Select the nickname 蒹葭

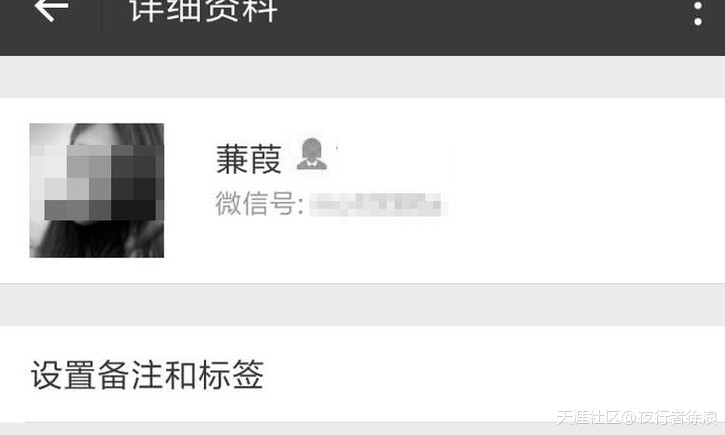coord(249,159)
